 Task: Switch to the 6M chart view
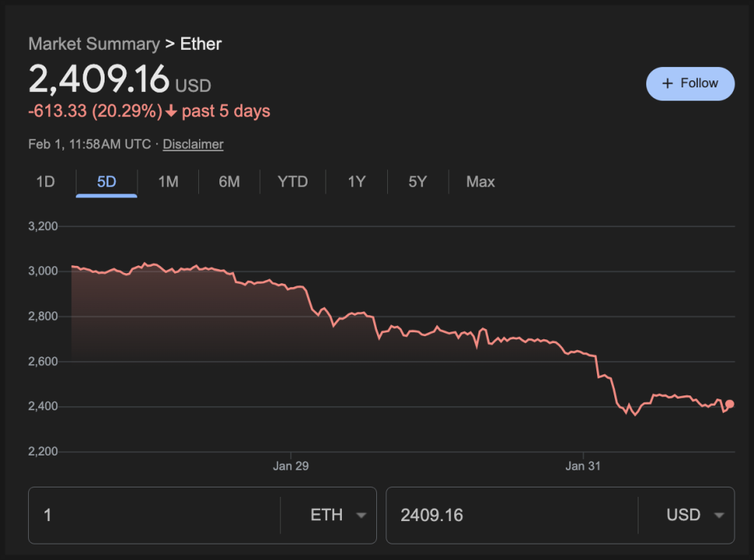[x=229, y=182]
